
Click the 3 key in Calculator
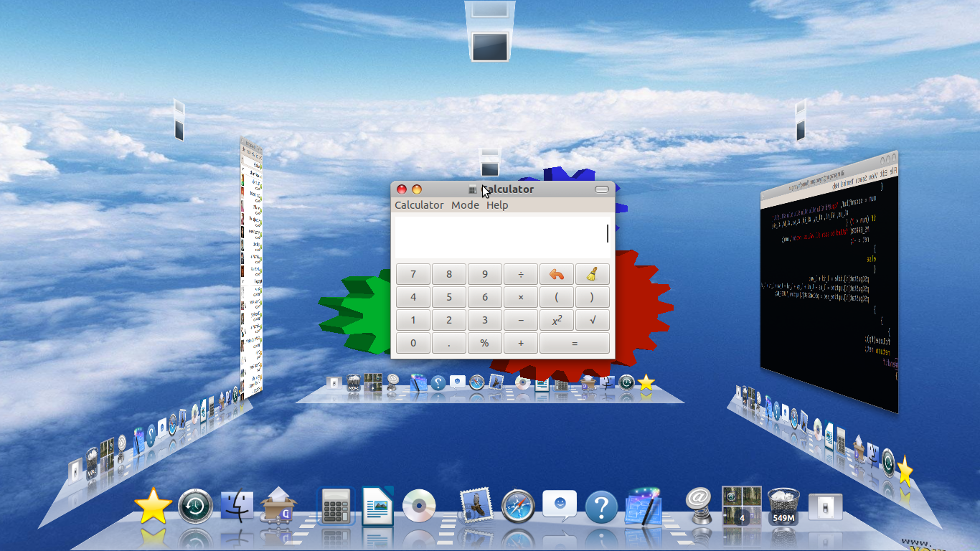click(485, 320)
